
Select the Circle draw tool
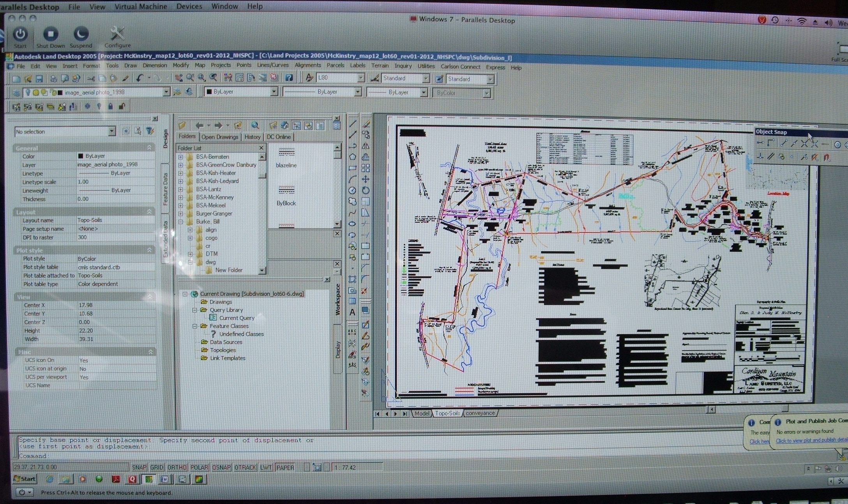tap(352, 190)
